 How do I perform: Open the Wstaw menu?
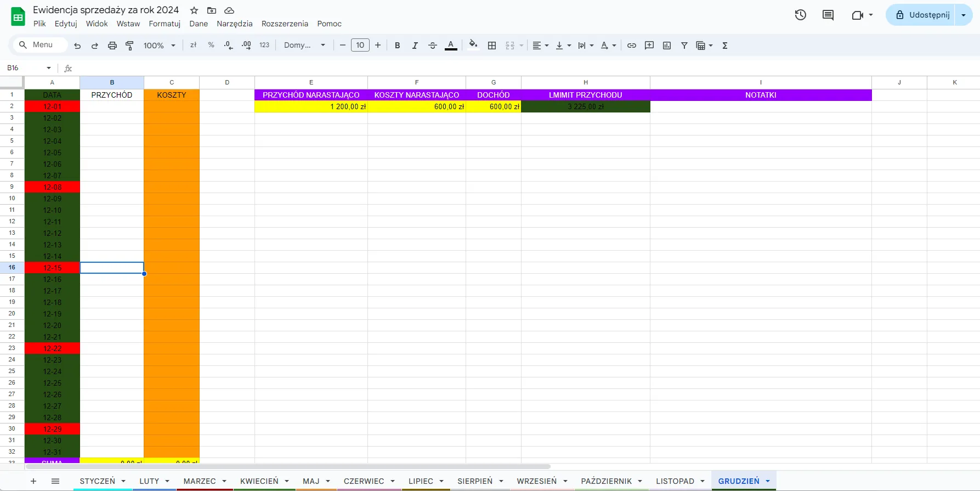coord(128,24)
